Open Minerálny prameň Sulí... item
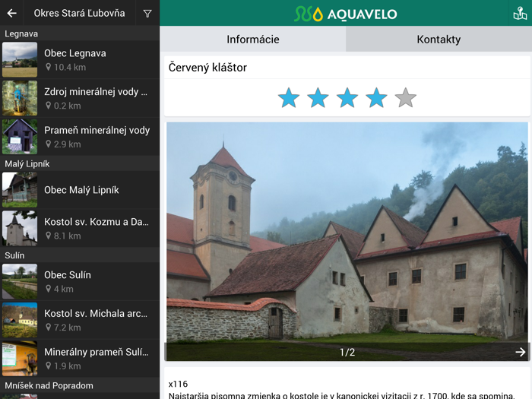The width and height of the screenshot is (532, 399). (x=80, y=358)
